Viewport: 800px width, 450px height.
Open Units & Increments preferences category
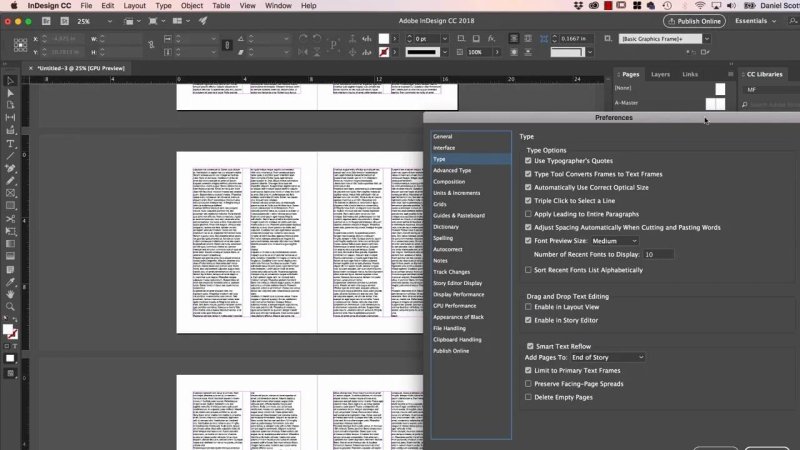coord(457,193)
